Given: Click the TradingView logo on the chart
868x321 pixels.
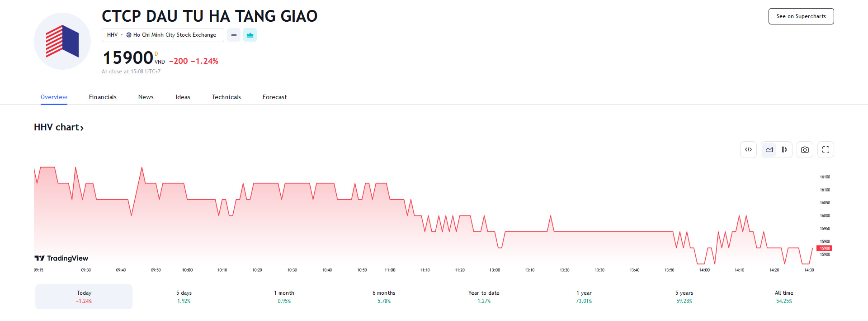Looking at the screenshot, I should coord(62,258).
